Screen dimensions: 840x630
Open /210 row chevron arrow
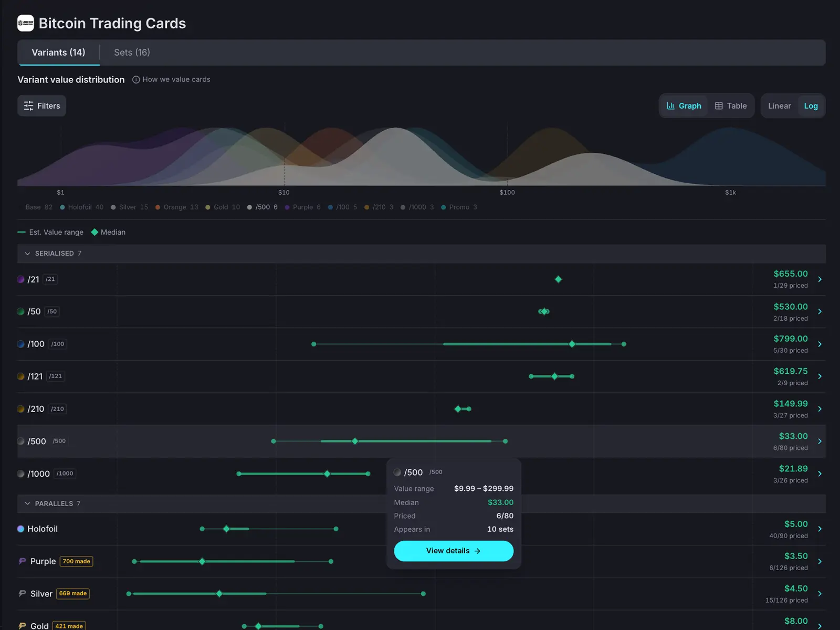pyautogui.click(x=820, y=409)
